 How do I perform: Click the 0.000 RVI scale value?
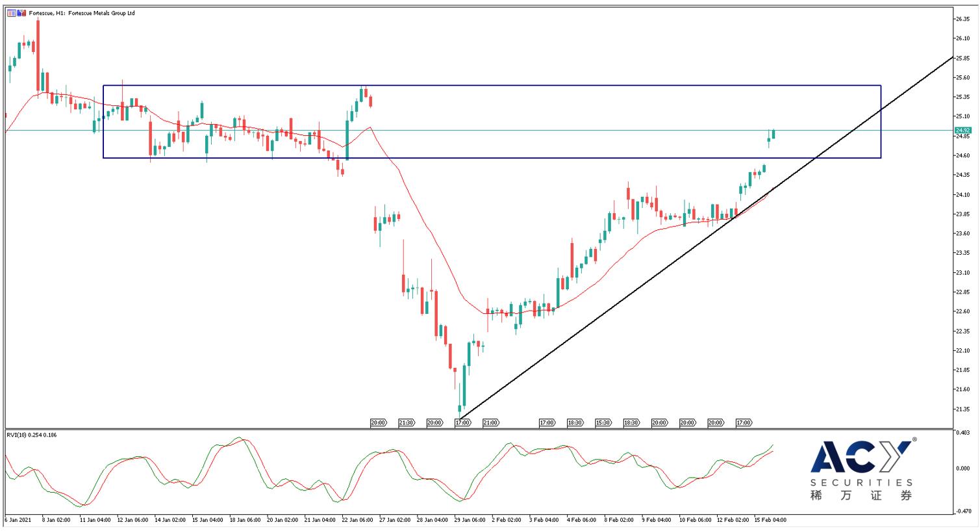[962, 468]
